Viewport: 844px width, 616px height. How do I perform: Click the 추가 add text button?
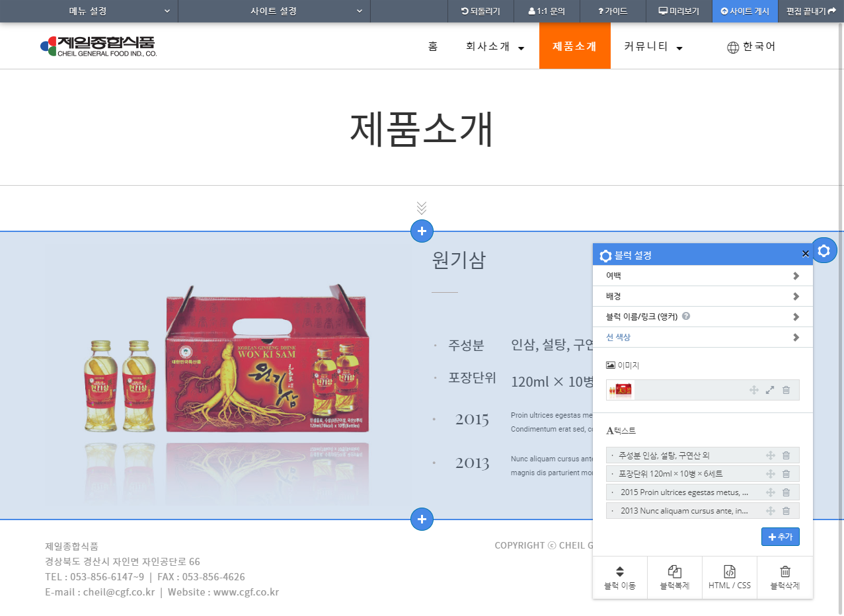coord(781,537)
